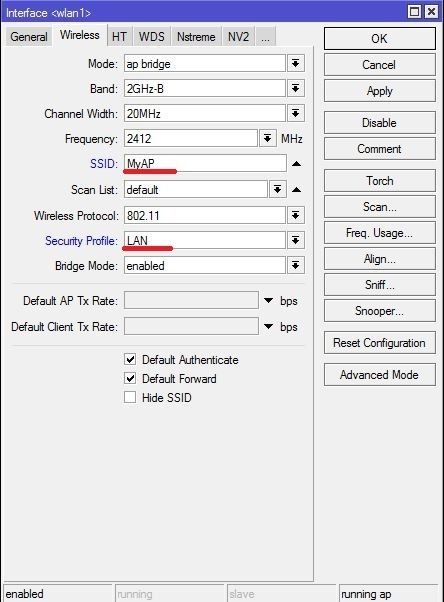Switch to the General tab
Viewport: 444px width, 602px height.
point(29,37)
